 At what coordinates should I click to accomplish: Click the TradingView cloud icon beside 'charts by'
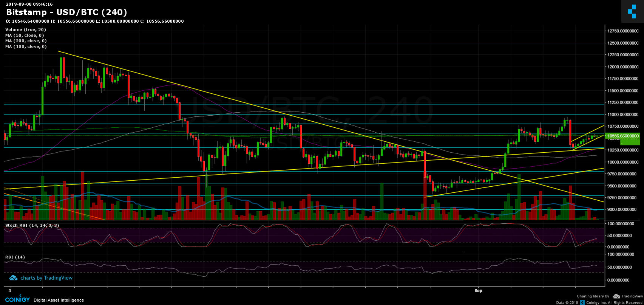pos(13,278)
